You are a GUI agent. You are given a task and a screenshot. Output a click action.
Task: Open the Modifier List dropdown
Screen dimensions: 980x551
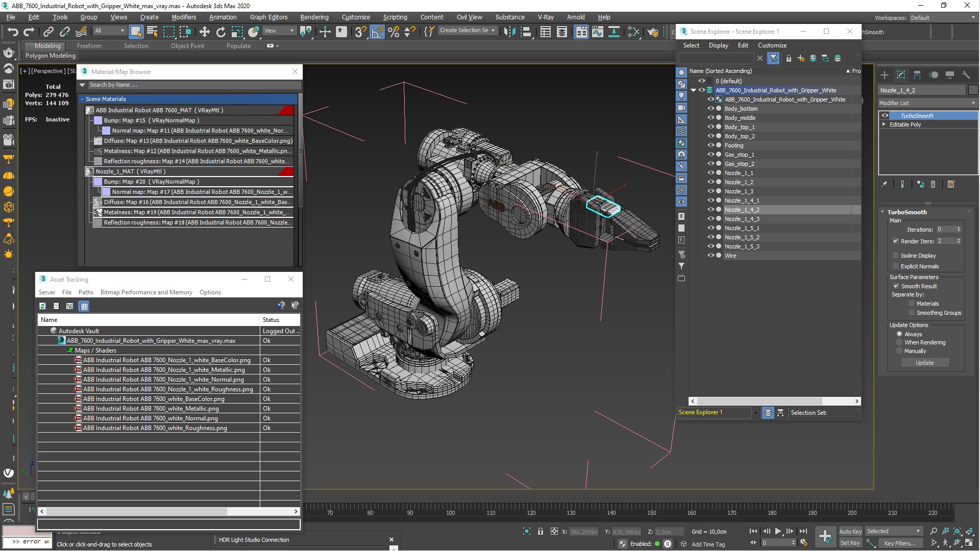927,103
